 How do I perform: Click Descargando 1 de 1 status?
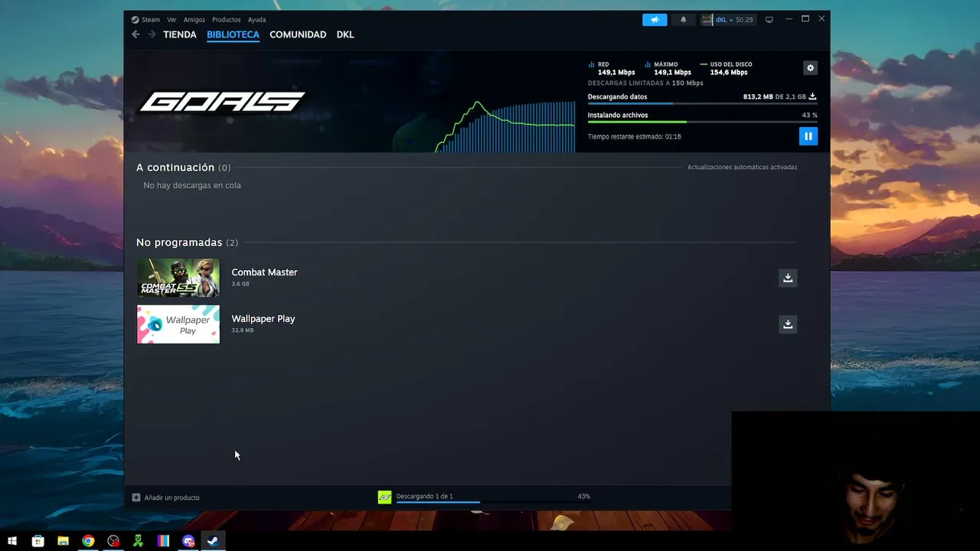[424, 496]
